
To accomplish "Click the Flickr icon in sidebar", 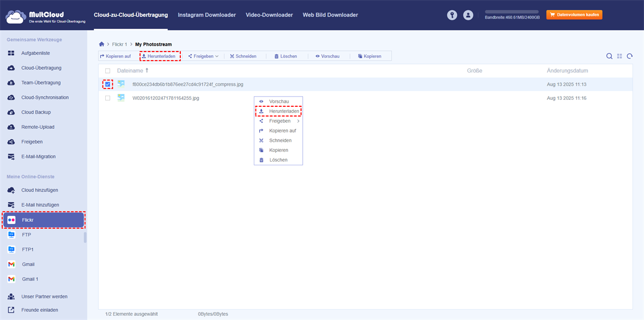I will click(x=11, y=220).
